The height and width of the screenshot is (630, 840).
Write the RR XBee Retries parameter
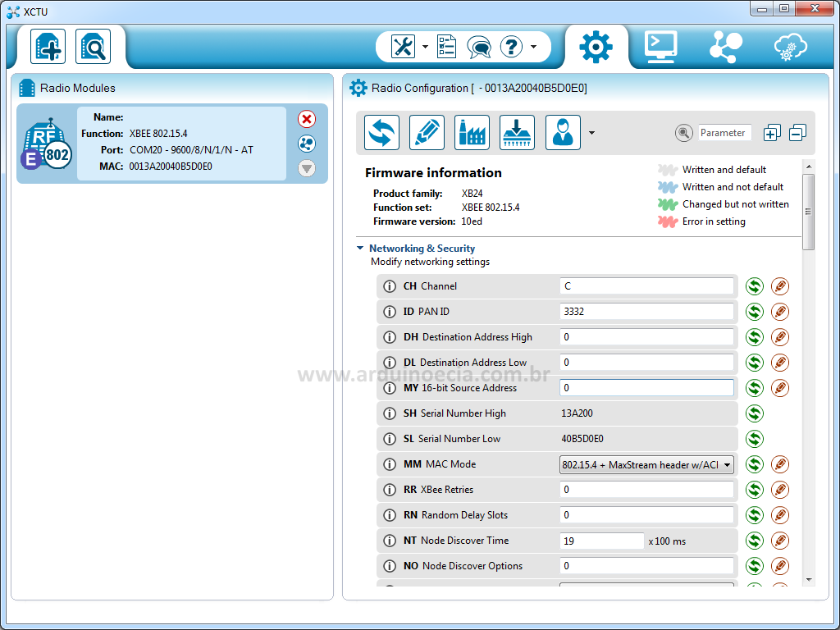tap(780, 490)
